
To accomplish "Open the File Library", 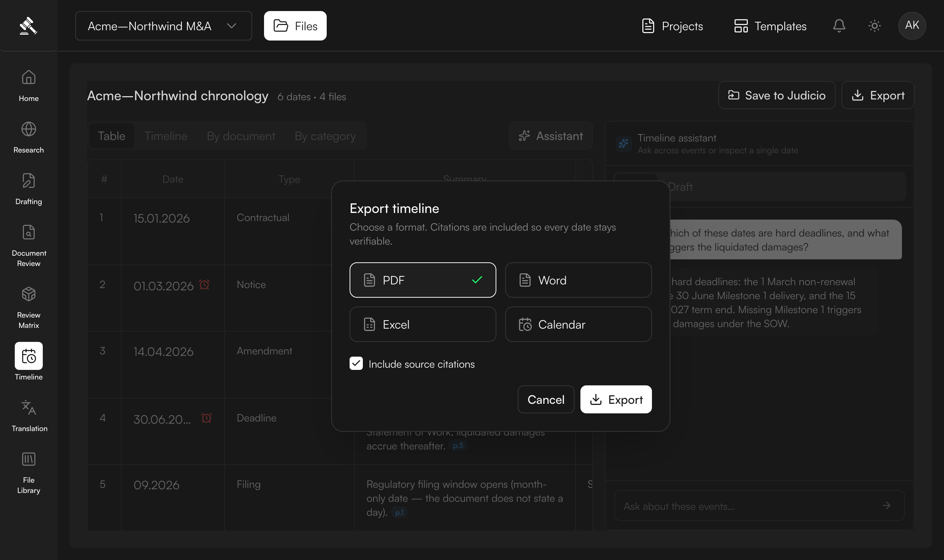I will point(29,472).
